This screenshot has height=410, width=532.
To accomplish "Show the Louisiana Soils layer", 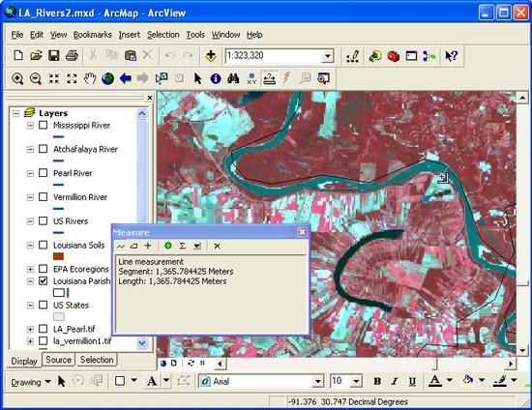I will point(44,245).
